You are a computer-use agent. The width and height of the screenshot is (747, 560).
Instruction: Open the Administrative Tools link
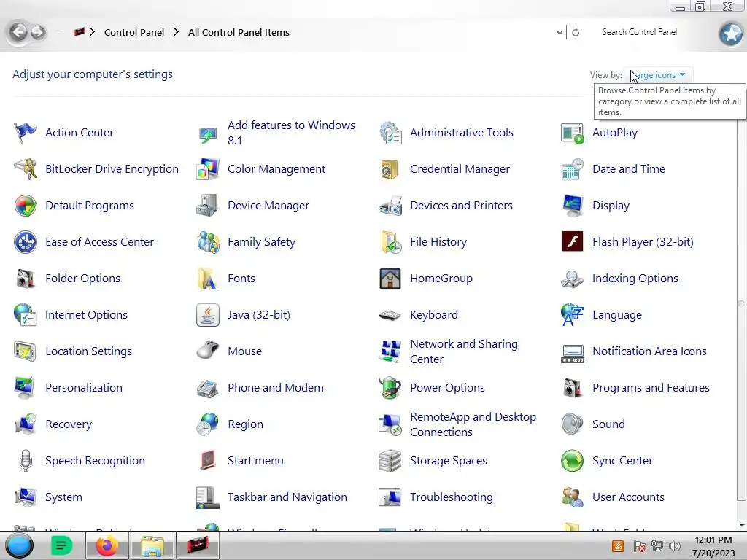pyautogui.click(x=461, y=133)
